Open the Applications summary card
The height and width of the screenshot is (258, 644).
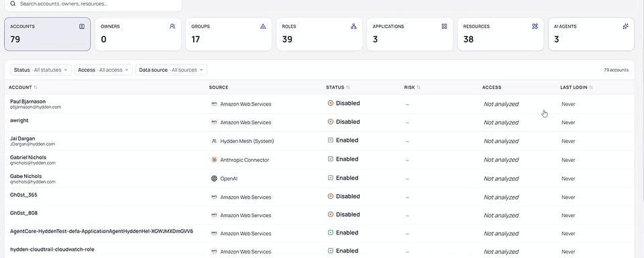click(x=410, y=34)
